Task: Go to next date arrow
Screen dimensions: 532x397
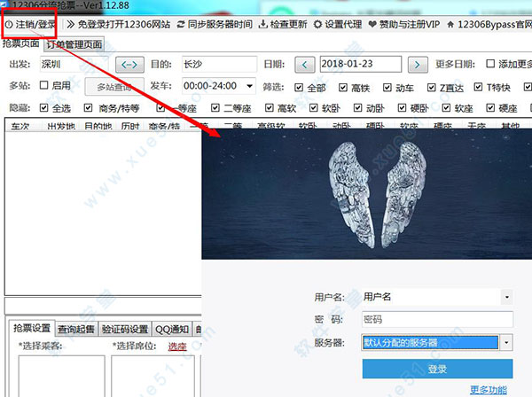Action: (418, 65)
